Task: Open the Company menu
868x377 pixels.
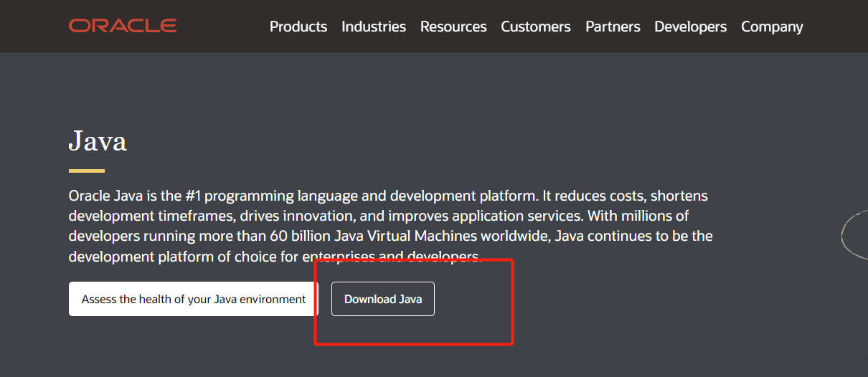Action: pyautogui.click(x=772, y=27)
